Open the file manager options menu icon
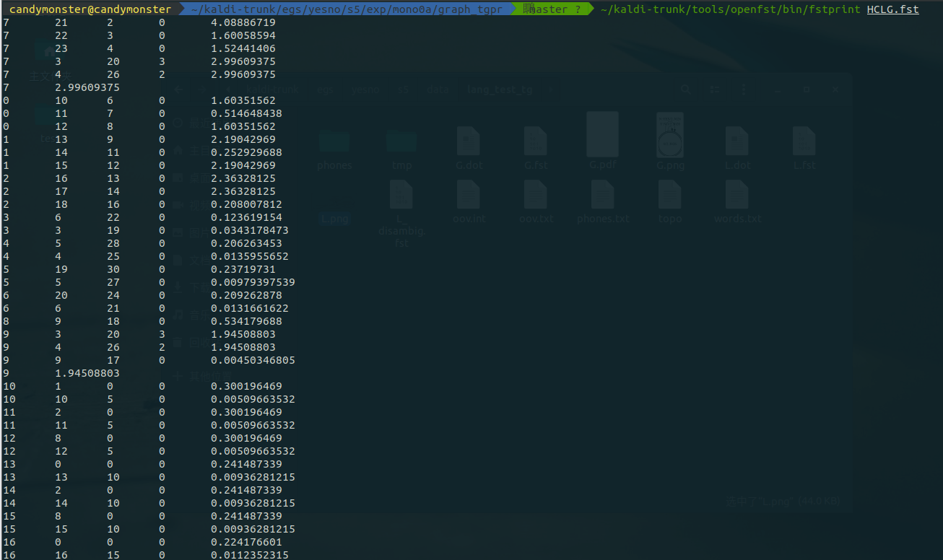Image resolution: width=943 pixels, height=560 pixels. click(x=744, y=89)
